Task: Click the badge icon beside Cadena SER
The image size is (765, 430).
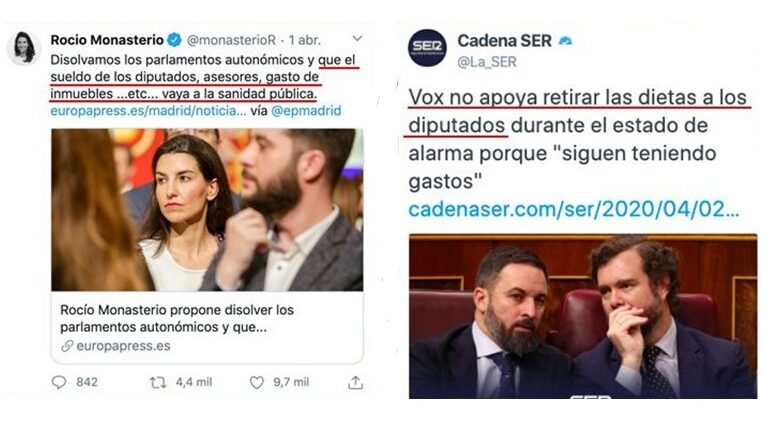Action: 565,41
